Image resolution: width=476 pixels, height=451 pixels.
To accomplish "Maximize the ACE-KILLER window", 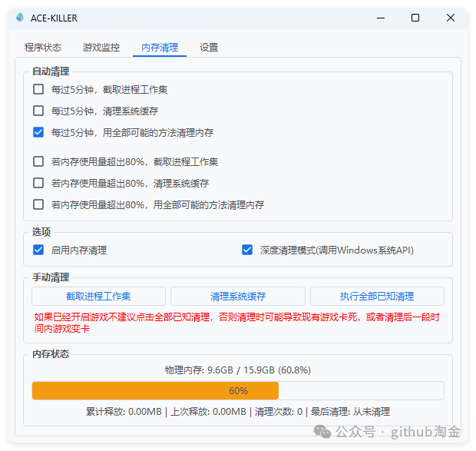I will click(x=415, y=18).
